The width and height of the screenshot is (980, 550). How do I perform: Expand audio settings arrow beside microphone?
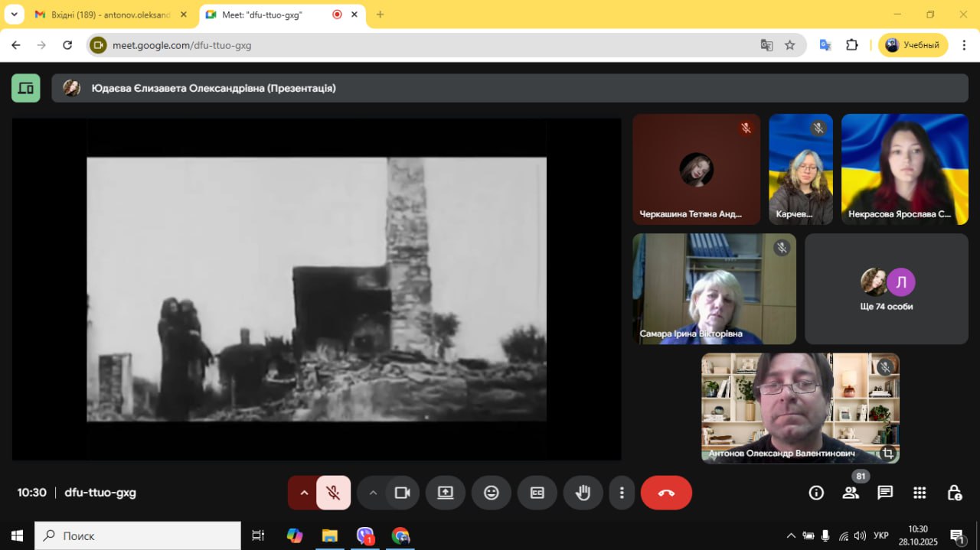(x=304, y=493)
